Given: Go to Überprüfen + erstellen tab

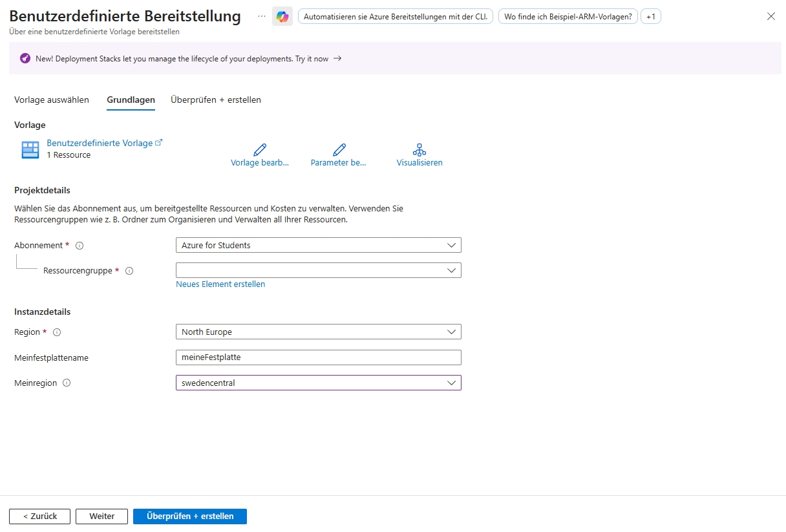Looking at the screenshot, I should [x=216, y=100].
